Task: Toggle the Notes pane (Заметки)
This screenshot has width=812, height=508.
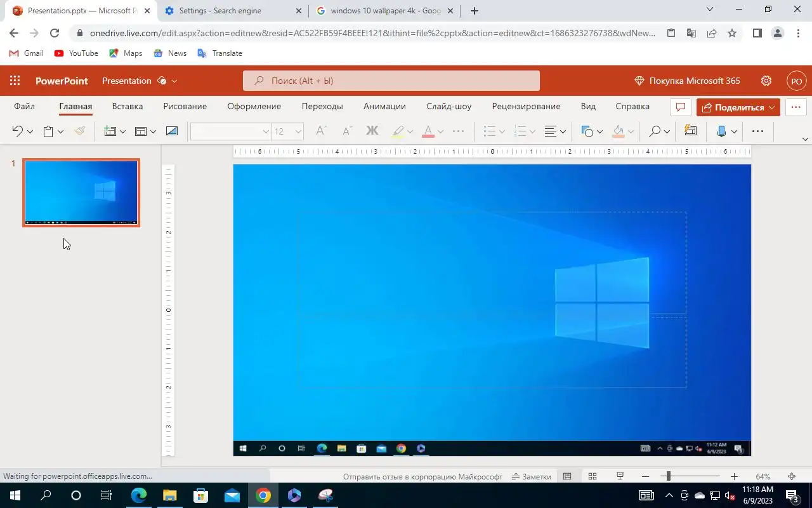Action: pos(532,476)
